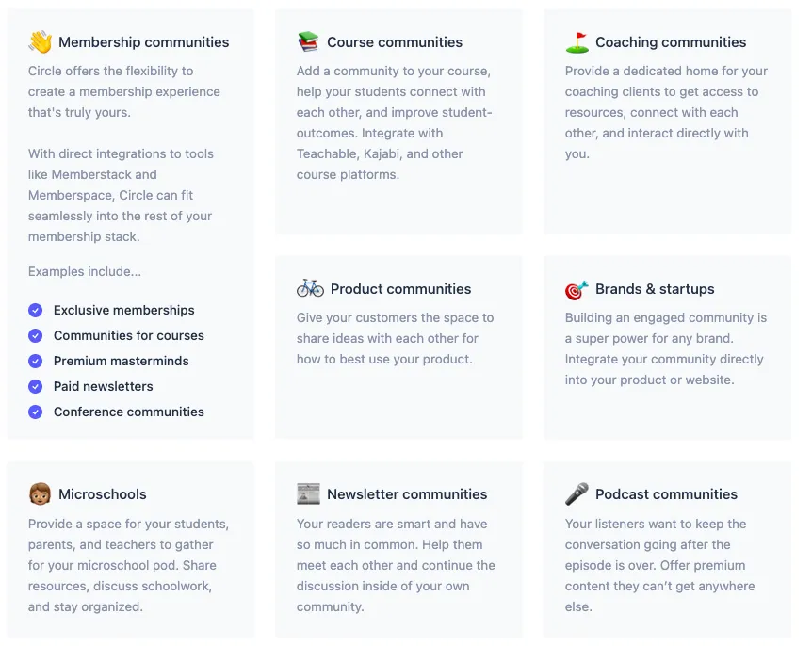
Task: Click the person emoji beside Microschools
Action: [40, 494]
